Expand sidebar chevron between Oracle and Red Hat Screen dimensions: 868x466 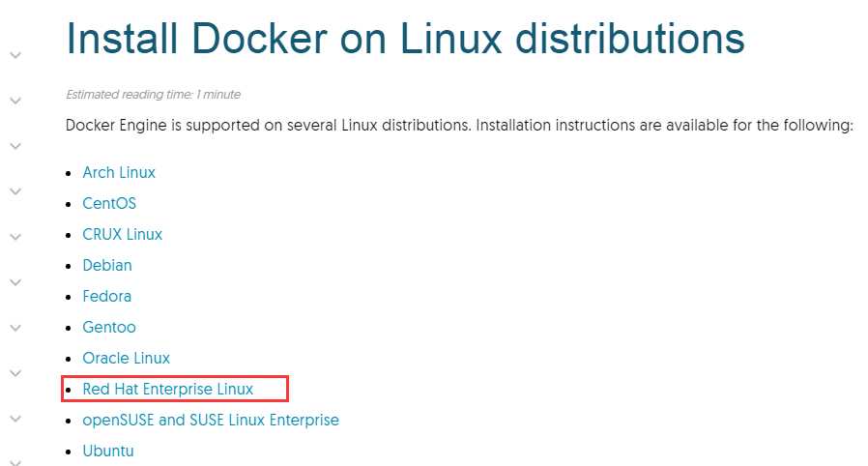click(x=15, y=373)
